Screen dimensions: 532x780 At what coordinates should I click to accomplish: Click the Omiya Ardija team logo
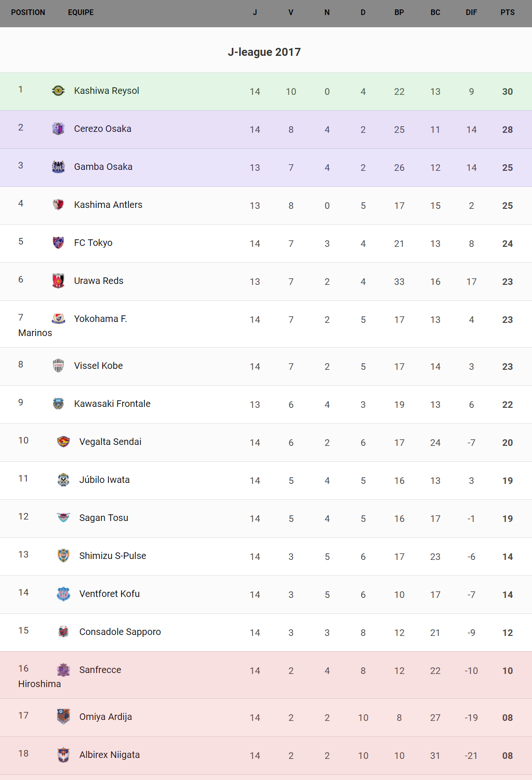click(x=63, y=717)
